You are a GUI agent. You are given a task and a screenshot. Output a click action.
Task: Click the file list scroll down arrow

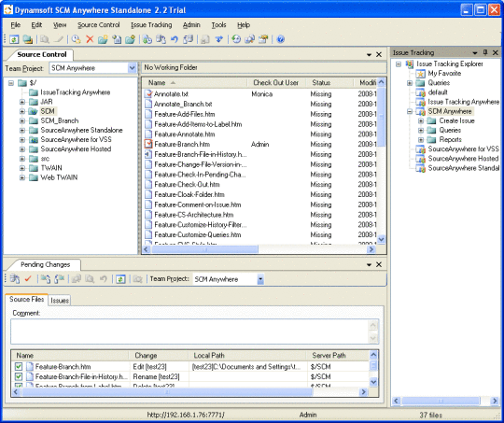click(x=381, y=239)
